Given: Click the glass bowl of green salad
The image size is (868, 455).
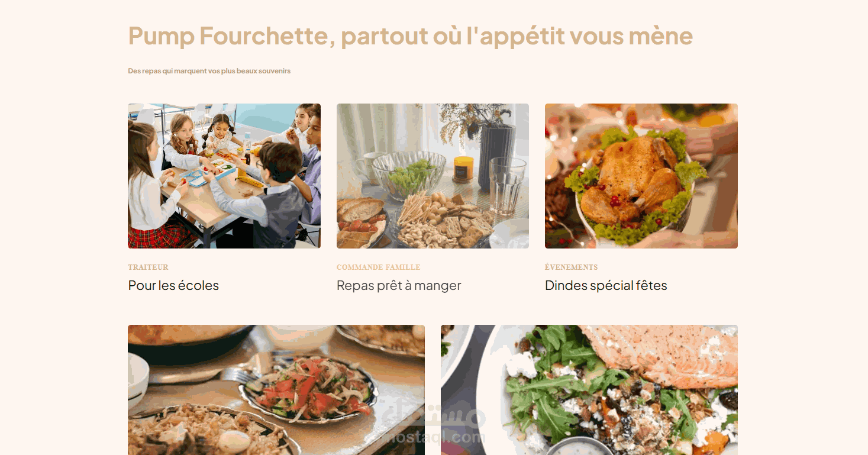Looking at the screenshot, I should (408, 175).
